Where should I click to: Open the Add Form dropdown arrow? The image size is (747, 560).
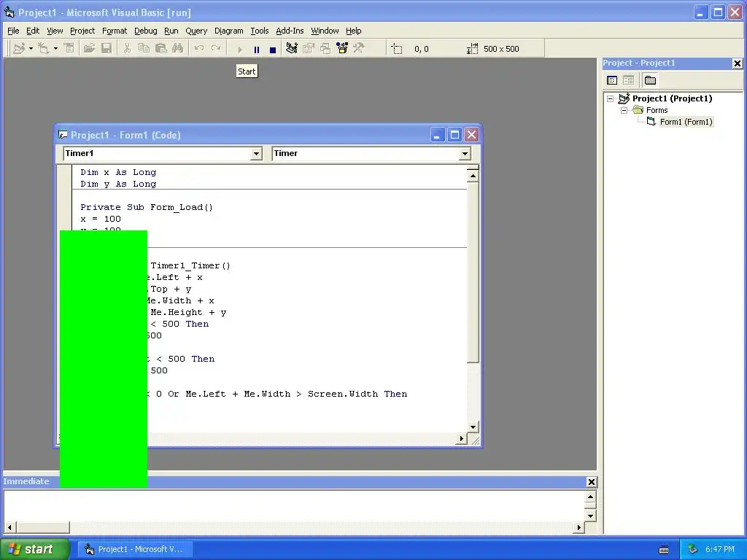(55, 49)
